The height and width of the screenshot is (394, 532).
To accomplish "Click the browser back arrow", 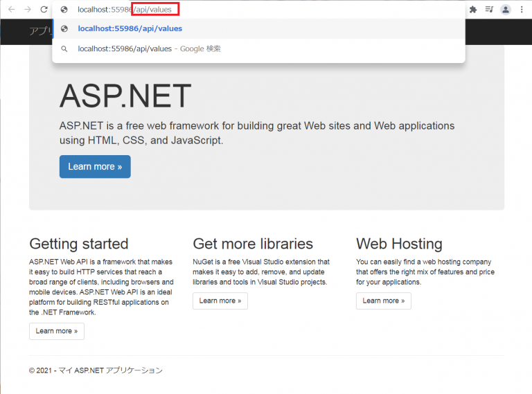I will (12, 10).
